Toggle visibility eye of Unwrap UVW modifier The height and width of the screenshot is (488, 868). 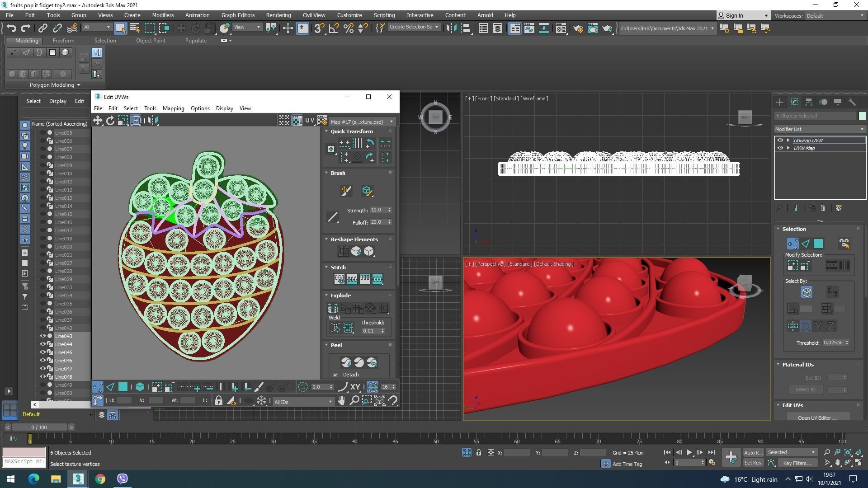coord(780,141)
